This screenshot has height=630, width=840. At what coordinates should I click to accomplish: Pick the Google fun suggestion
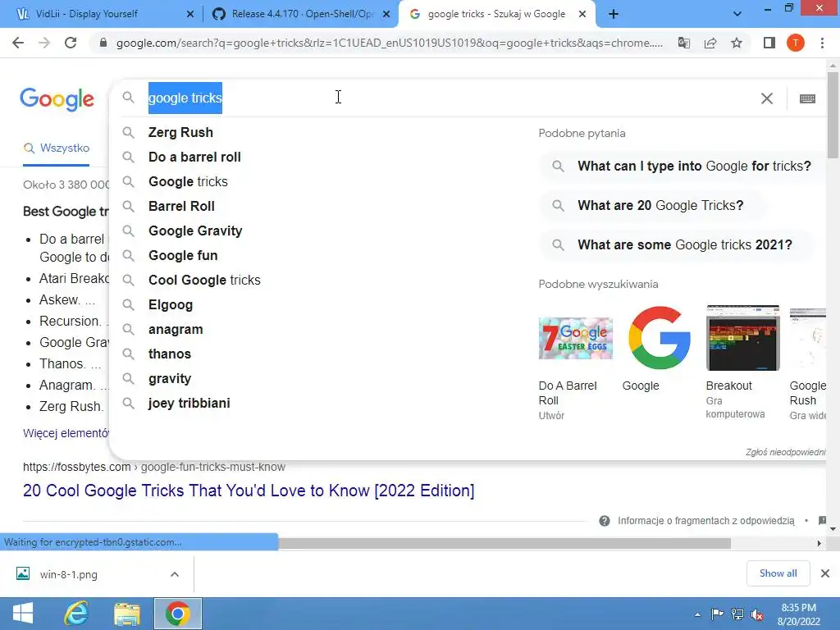(x=183, y=256)
